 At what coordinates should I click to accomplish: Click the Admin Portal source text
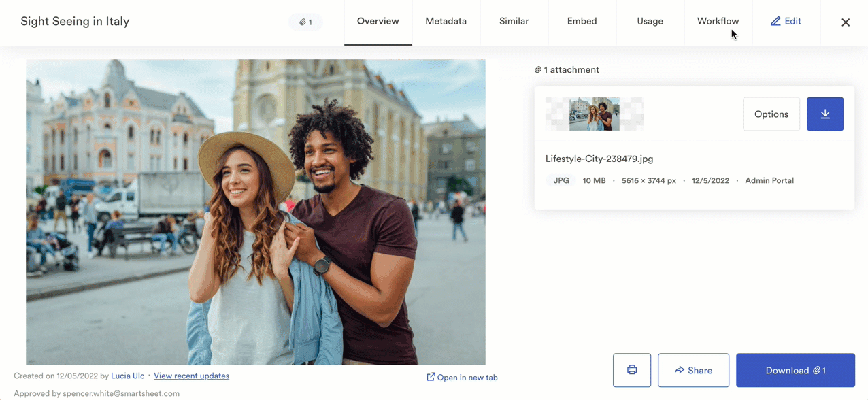tap(769, 180)
